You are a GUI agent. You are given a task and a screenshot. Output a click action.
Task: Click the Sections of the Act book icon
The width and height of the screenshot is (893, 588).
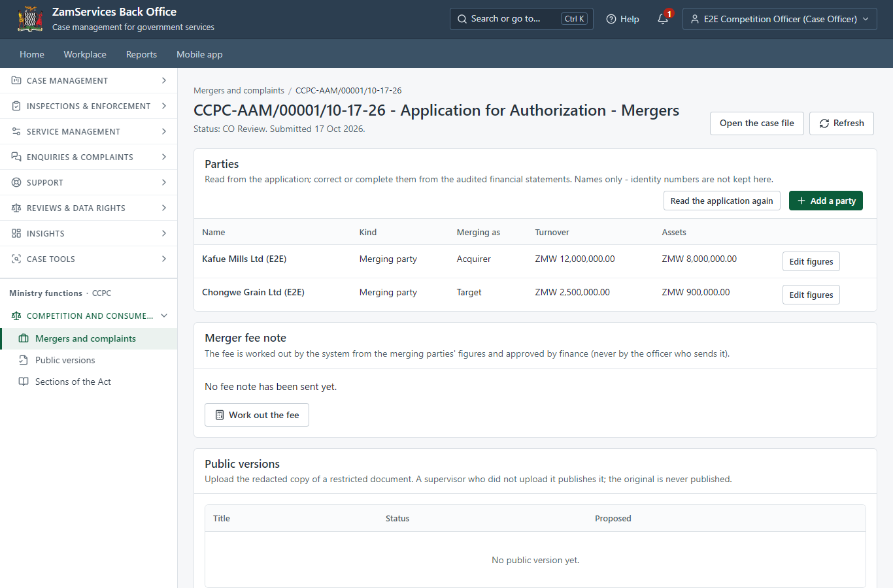pos(24,382)
